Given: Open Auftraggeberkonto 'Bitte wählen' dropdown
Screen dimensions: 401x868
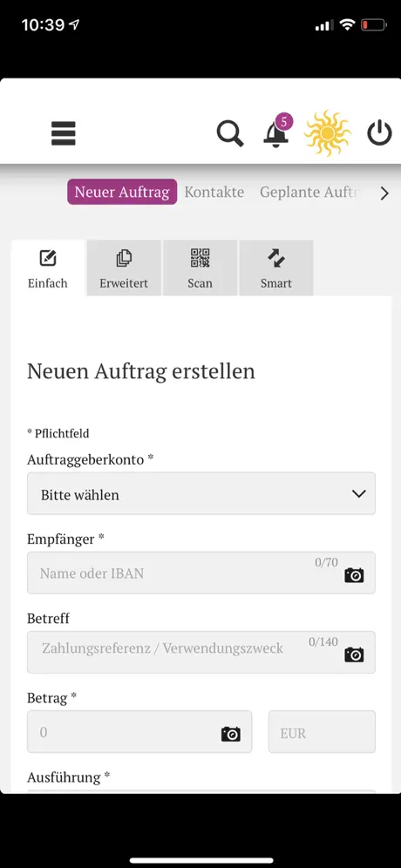Looking at the screenshot, I should (201, 493).
